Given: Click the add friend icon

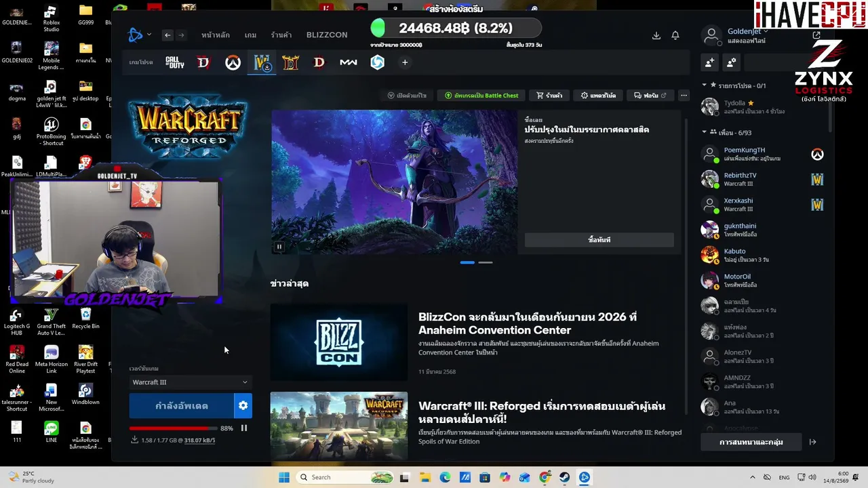Looking at the screenshot, I should (x=709, y=62).
